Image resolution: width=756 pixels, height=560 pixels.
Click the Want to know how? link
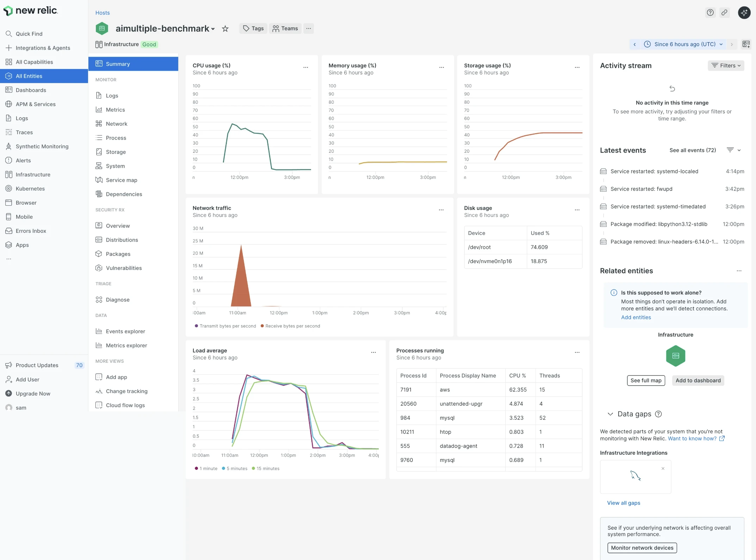(696, 438)
